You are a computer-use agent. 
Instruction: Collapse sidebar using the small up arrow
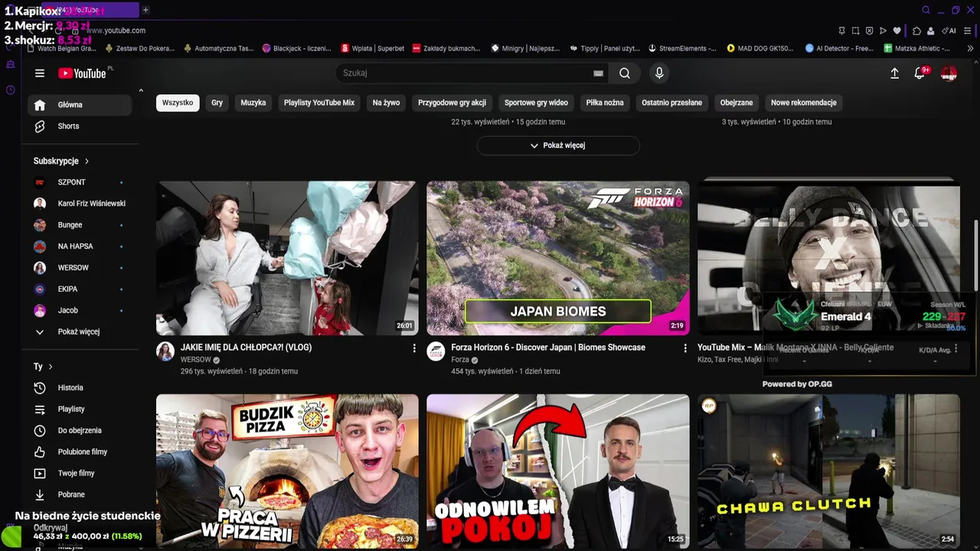[x=141, y=91]
